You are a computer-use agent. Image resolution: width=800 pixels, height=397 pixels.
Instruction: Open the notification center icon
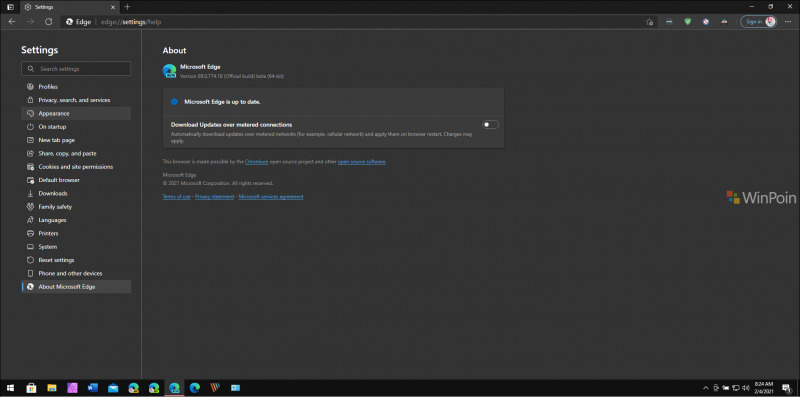coord(787,388)
